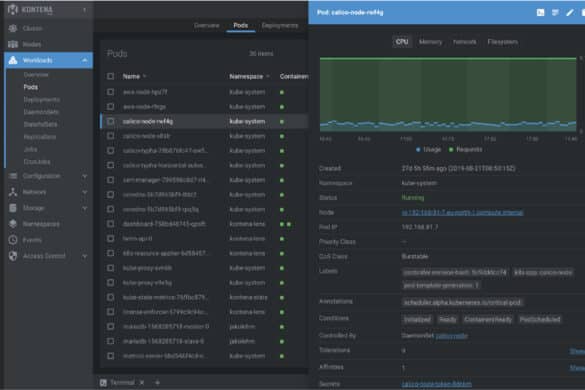Switch to the Overview tab above the pod list
The width and height of the screenshot is (585, 390).
tap(207, 25)
